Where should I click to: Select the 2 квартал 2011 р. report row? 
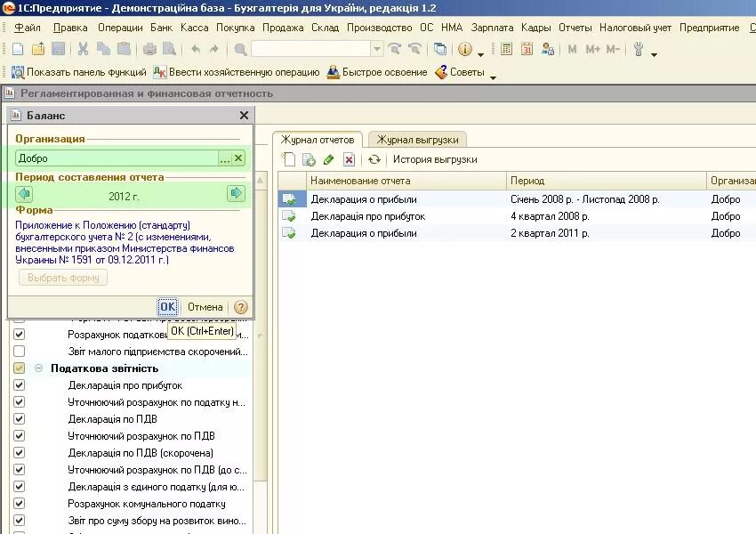pyautogui.click(x=516, y=233)
